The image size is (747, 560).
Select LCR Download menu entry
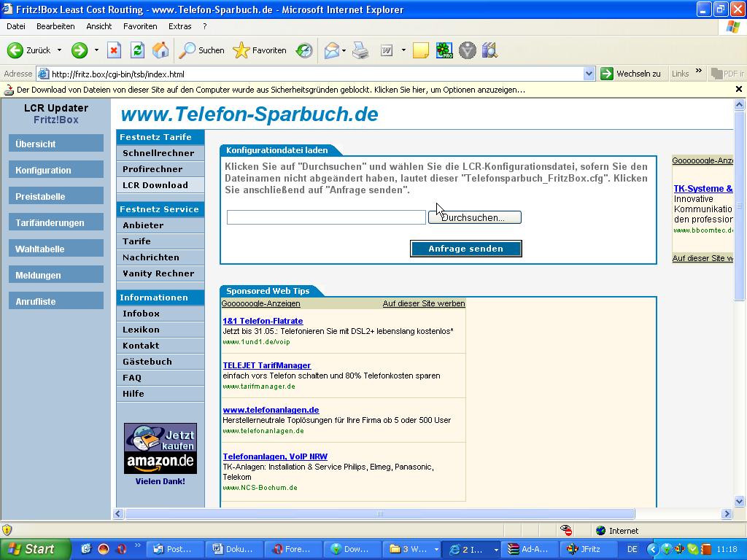(x=160, y=185)
